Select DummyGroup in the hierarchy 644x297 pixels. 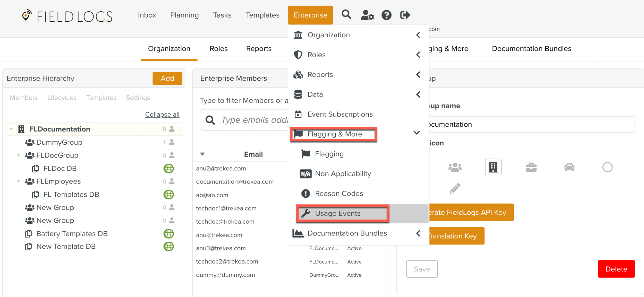click(59, 142)
